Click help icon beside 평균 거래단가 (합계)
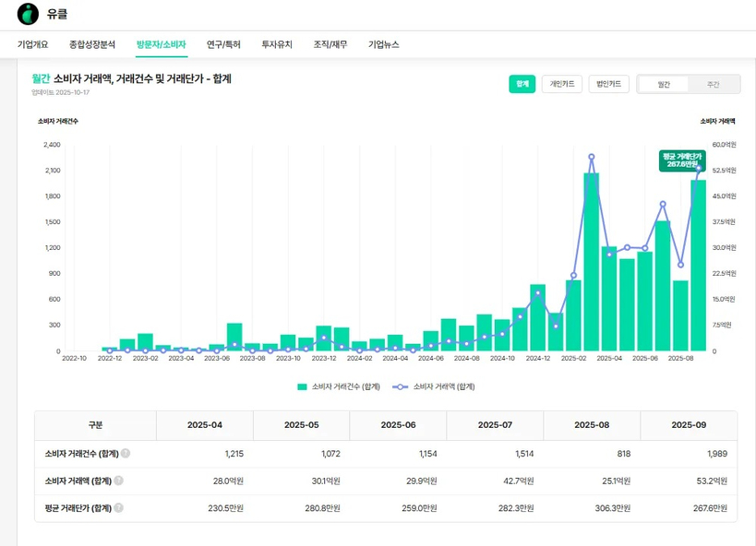Image resolution: width=756 pixels, height=546 pixels. (x=118, y=507)
